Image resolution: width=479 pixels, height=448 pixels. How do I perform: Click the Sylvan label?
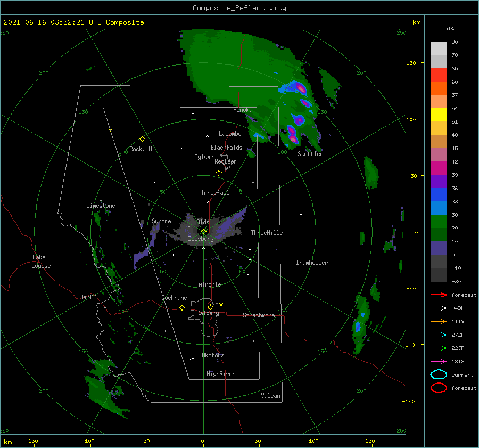204,157
